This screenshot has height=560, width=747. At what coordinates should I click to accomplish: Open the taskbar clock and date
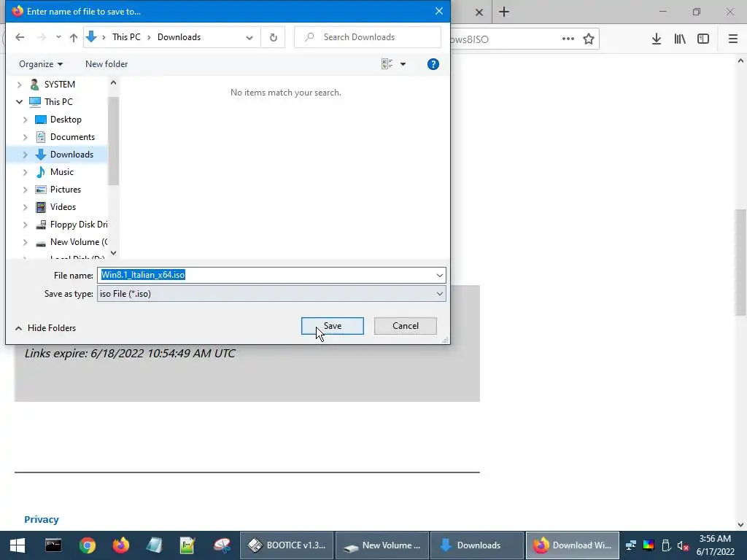point(716,545)
